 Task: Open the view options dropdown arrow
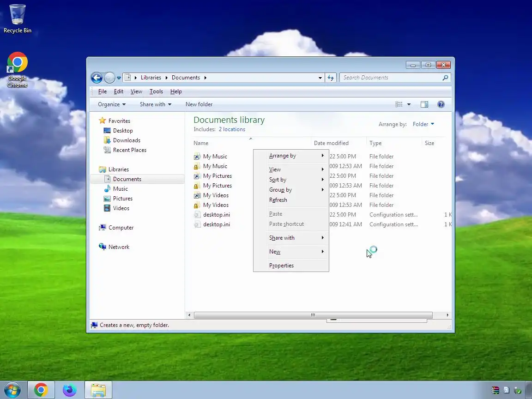pos(409,104)
